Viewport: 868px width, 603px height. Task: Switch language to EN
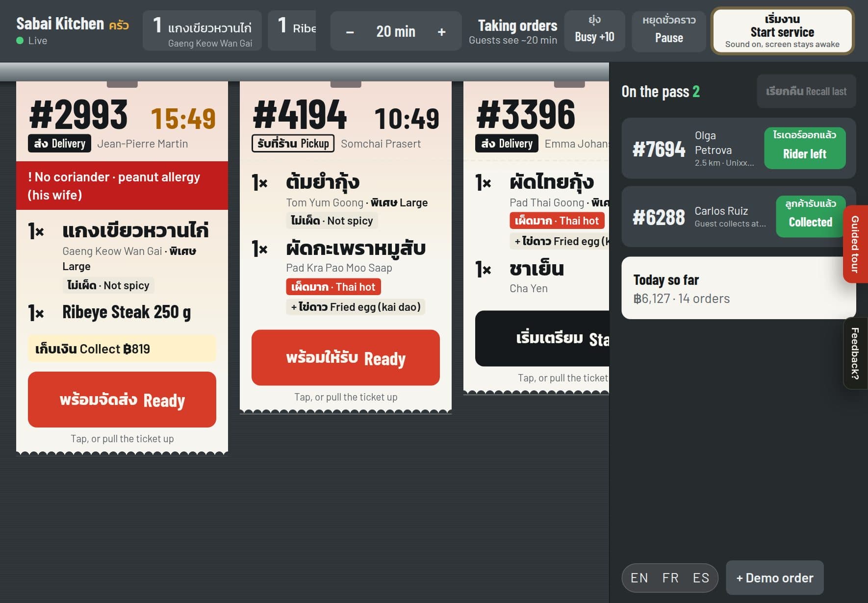pyautogui.click(x=639, y=578)
